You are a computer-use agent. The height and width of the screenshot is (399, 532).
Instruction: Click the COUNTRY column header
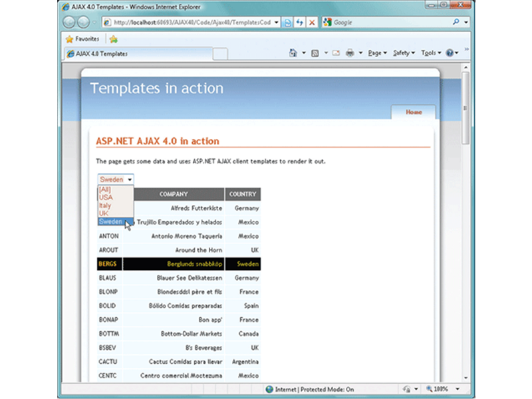coord(243,194)
